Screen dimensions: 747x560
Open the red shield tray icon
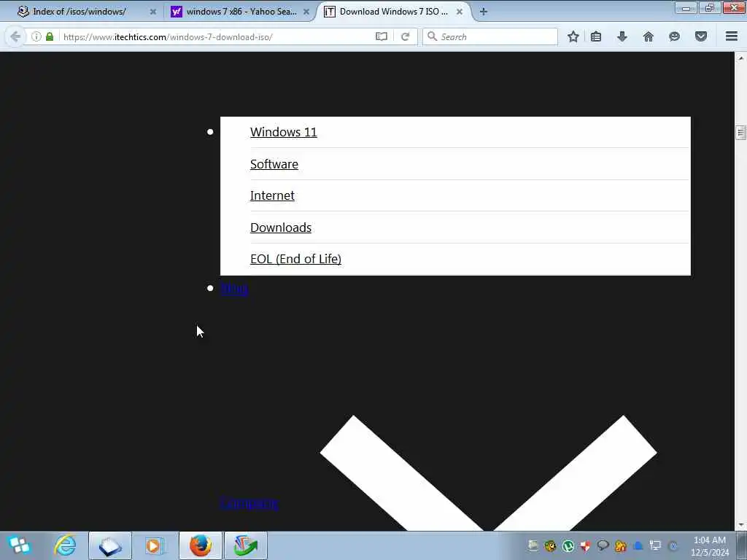[x=586, y=545]
